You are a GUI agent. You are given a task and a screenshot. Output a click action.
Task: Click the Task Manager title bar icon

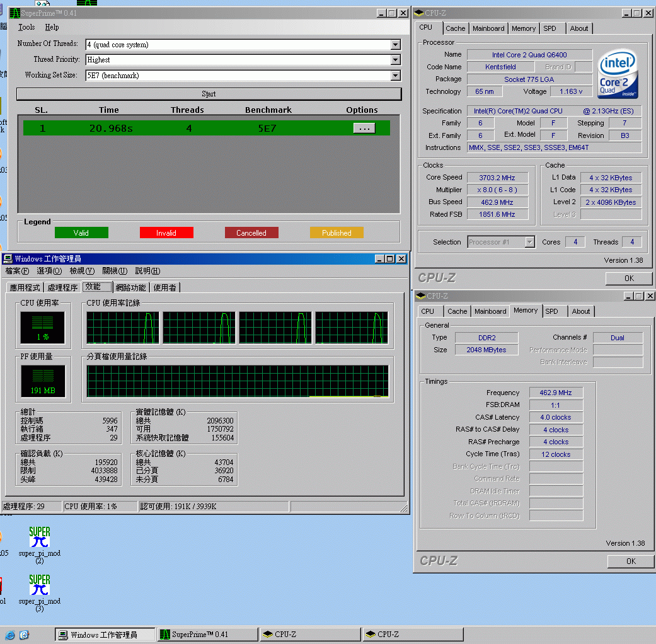pos(8,258)
